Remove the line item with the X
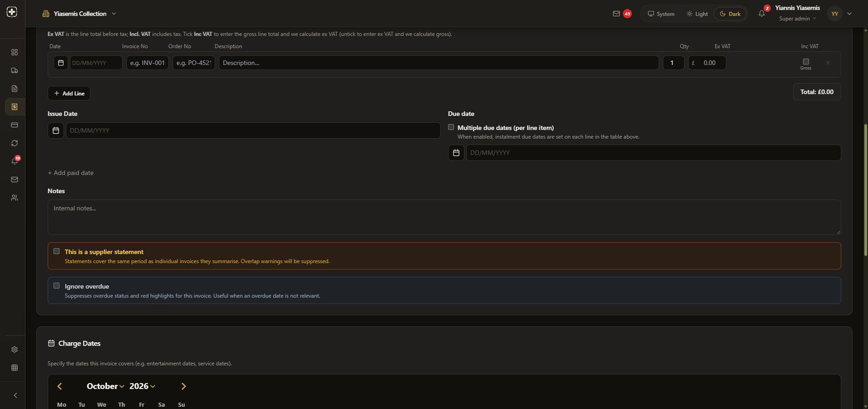This screenshot has height=409, width=868. coord(828,63)
